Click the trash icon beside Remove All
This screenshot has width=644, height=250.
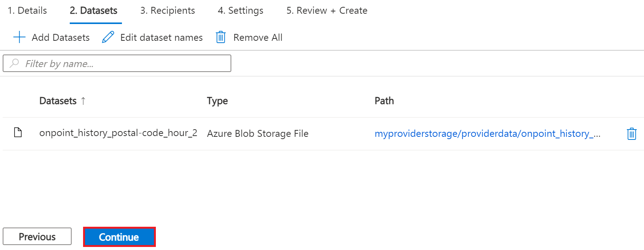(221, 37)
